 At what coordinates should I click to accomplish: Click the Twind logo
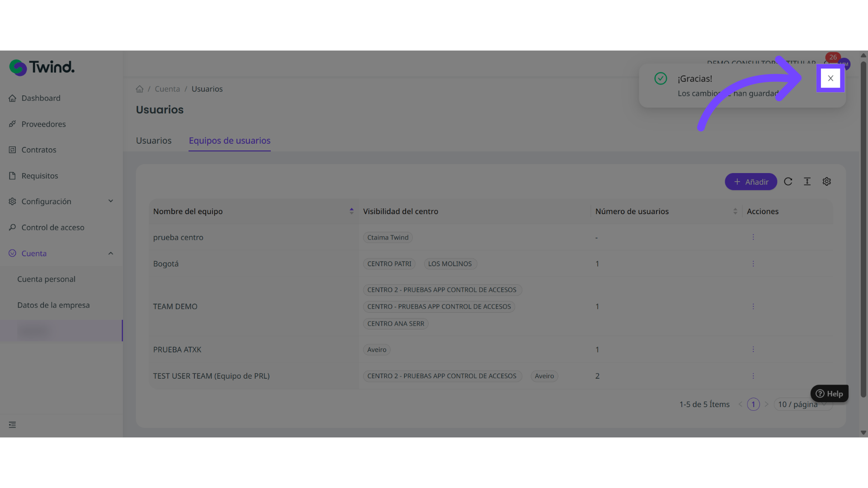(42, 67)
